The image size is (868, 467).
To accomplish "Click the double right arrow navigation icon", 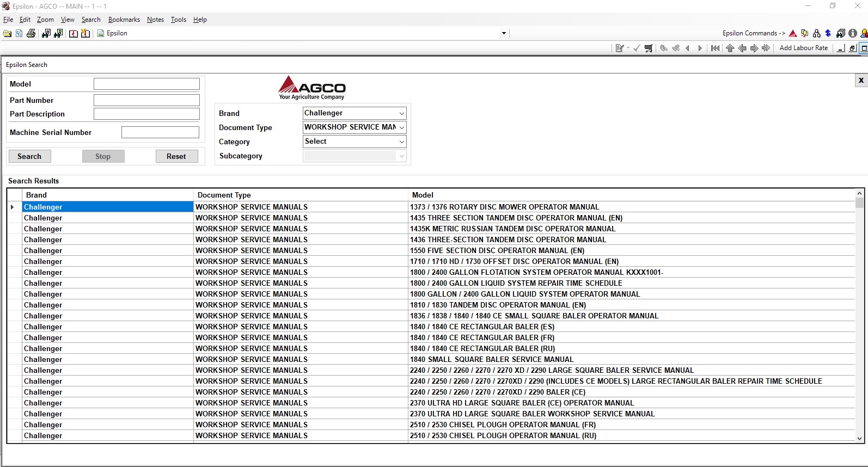I will [x=766, y=48].
